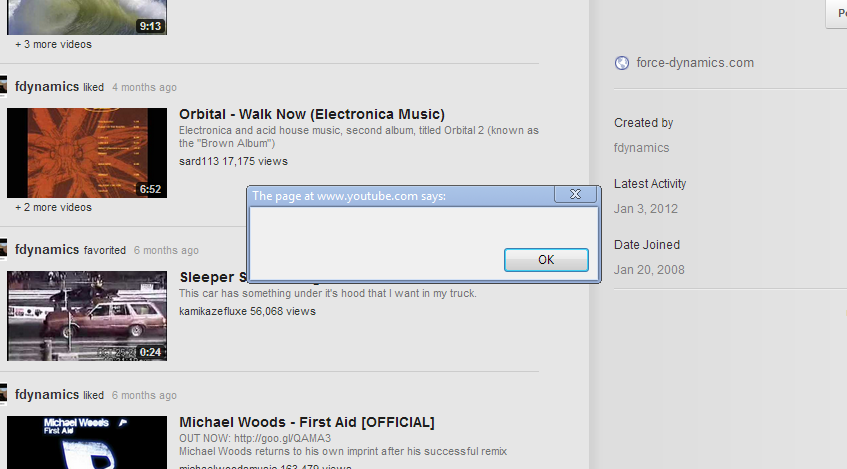Click the globe icon beside force-dynamics.com
Viewport: 847px width, 469px height.
[621, 63]
